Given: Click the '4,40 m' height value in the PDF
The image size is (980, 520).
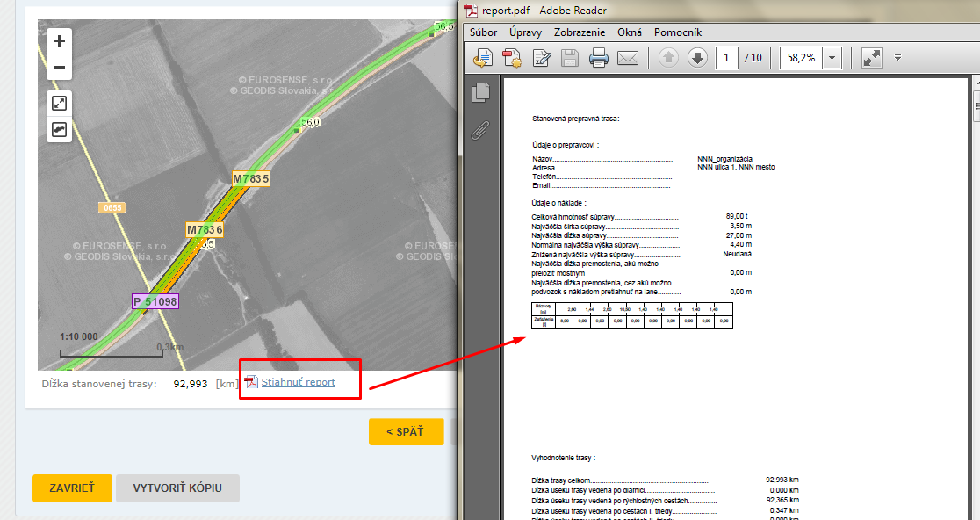Looking at the screenshot, I should [x=740, y=244].
